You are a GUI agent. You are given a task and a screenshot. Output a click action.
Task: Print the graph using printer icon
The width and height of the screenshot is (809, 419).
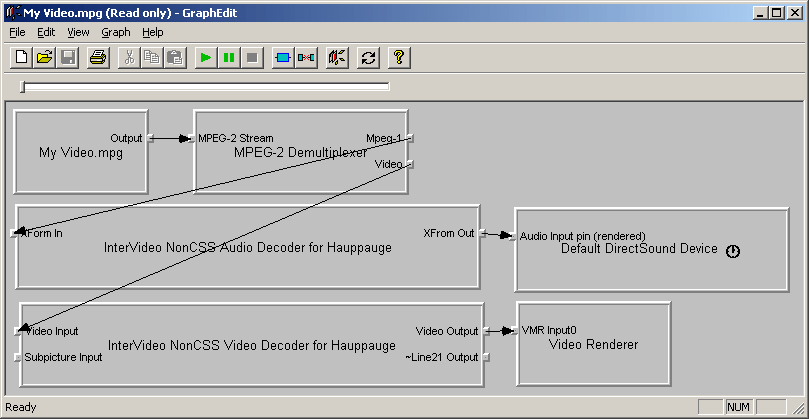(98, 57)
